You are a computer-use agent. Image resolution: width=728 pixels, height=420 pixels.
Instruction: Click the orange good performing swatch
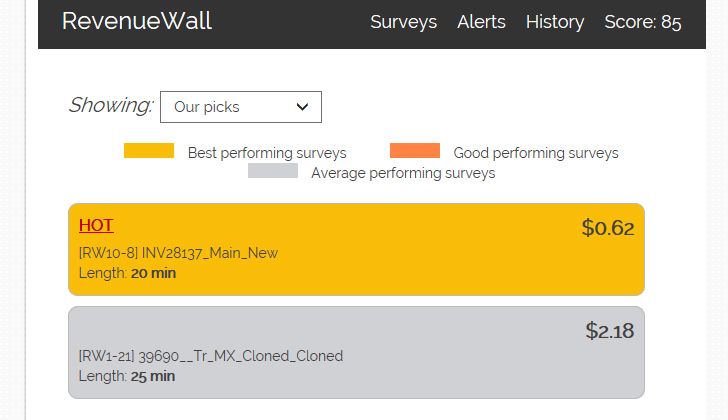(x=415, y=151)
